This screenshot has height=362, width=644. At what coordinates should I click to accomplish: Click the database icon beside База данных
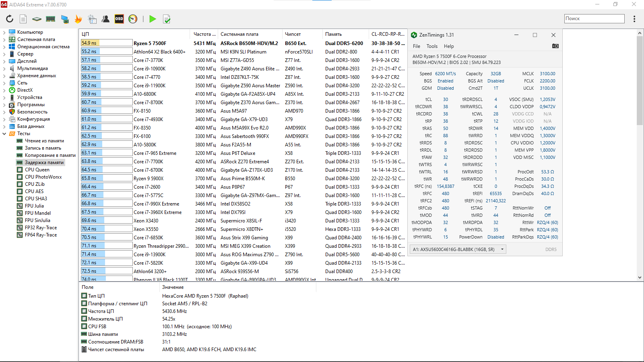click(12, 126)
